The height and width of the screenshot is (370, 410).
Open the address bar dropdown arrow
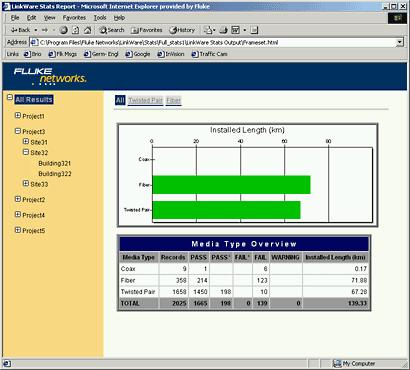click(400, 42)
